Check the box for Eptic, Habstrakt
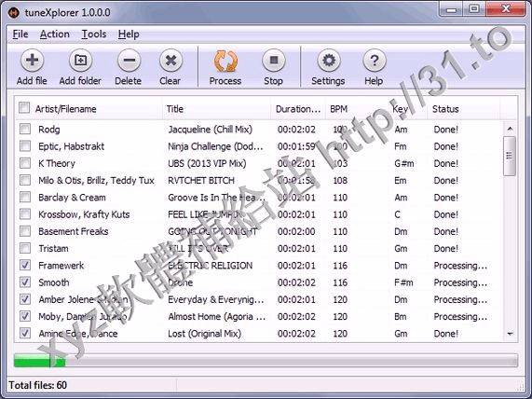This screenshot has height=399, width=532. [25, 146]
